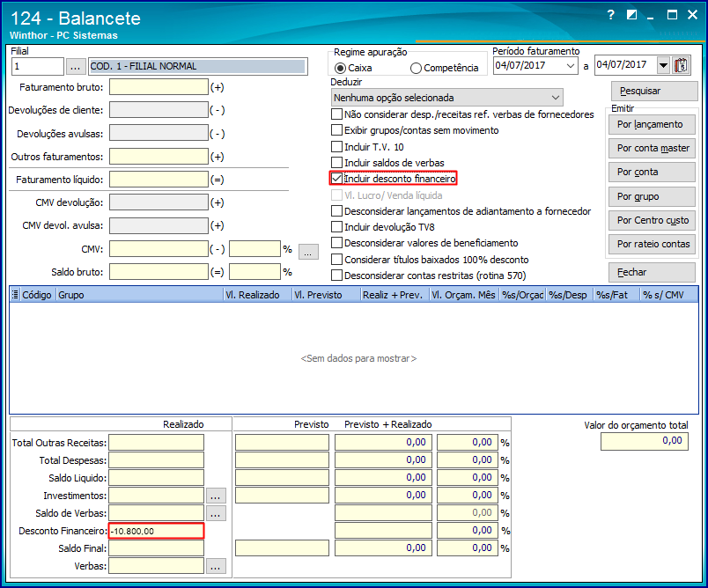The height and width of the screenshot is (588, 708).
Task: Toggle Considerar títulos baixados 100% desconto
Action: 337,260
